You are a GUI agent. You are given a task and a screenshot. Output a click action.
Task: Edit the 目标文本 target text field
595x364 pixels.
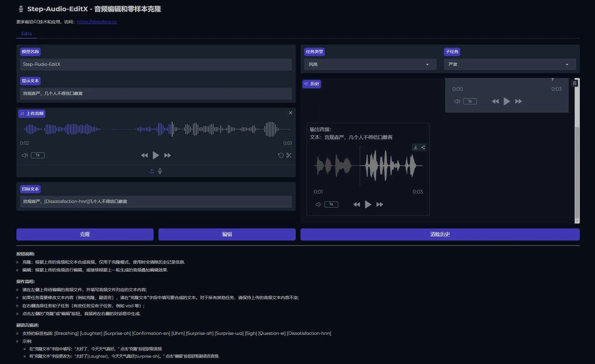156,201
